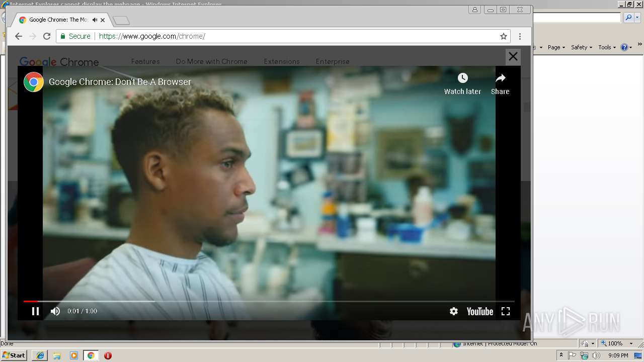Click Watch later clock icon
The width and height of the screenshot is (644, 362).
(462, 78)
